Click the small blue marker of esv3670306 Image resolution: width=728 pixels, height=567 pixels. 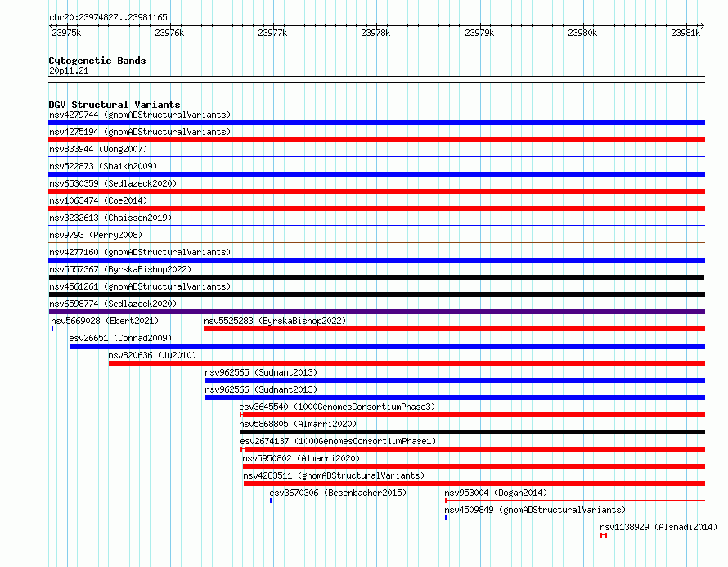[x=271, y=501]
